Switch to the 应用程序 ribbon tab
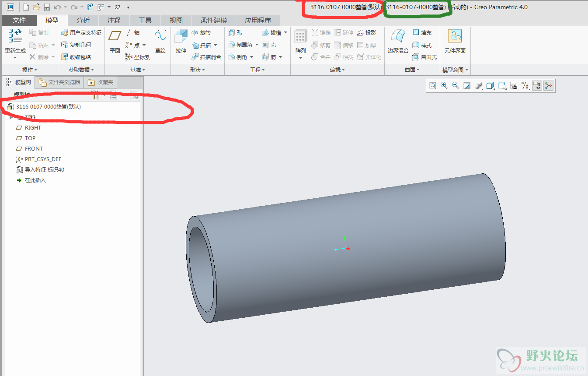The width and height of the screenshot is (588, 376). coord(258,20)
